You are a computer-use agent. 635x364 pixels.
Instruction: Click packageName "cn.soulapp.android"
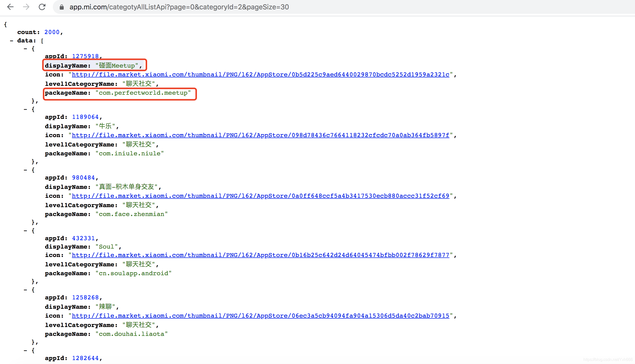click(x=133, y=273)
